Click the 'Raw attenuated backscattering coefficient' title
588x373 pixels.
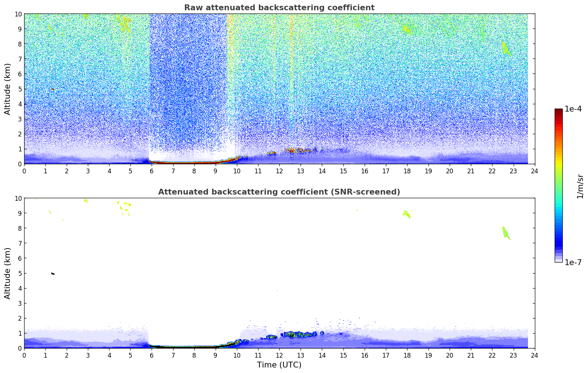279,8
